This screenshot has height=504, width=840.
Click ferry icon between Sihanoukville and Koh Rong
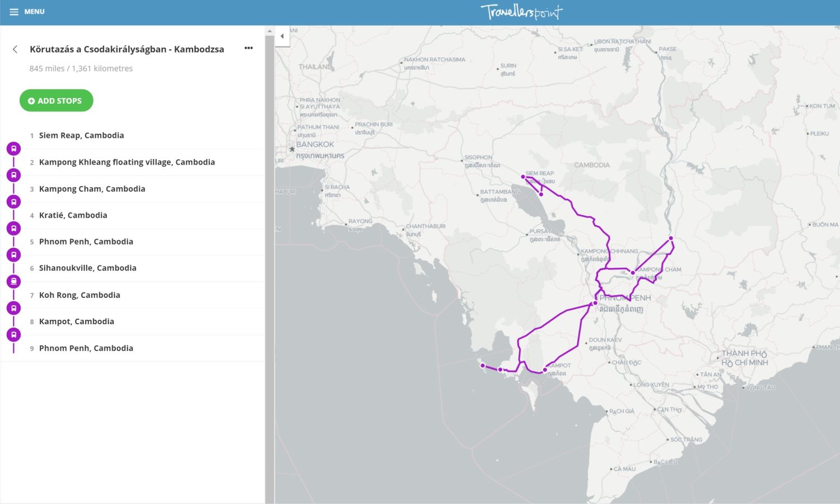13,282
